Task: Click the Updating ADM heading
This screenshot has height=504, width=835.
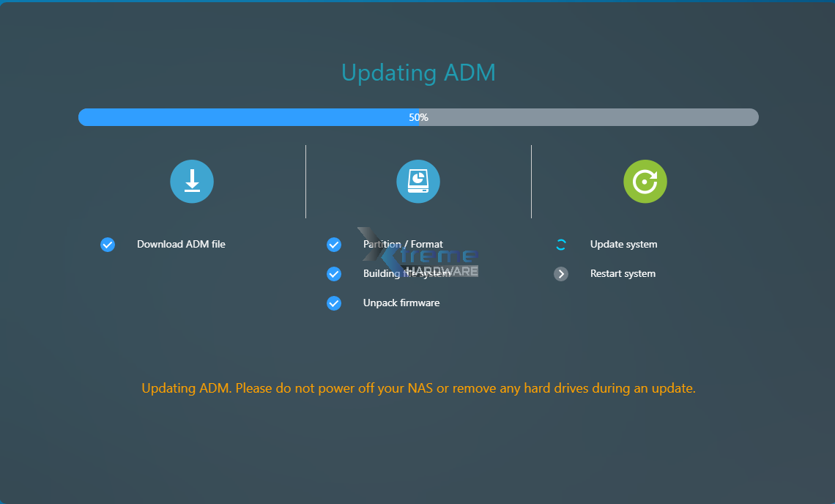Action: tap(418, 73)
